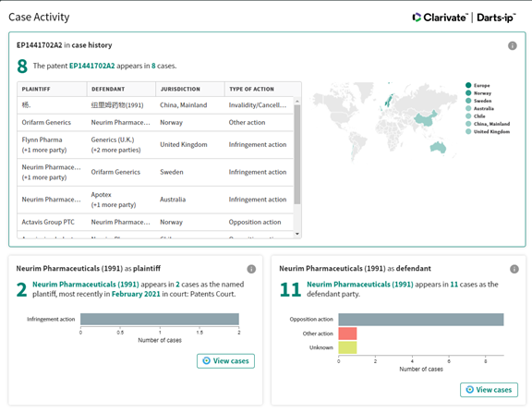The height and width of the screenshot is (413, 532).
Task: Click the info icon in plaintiff panel
Action: coord(251,269)
